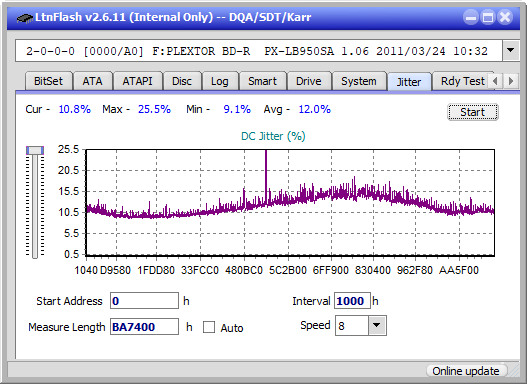Click the DC Jitter (%) chart title
This screenshot has width=527, height=384.
(273, 136)
